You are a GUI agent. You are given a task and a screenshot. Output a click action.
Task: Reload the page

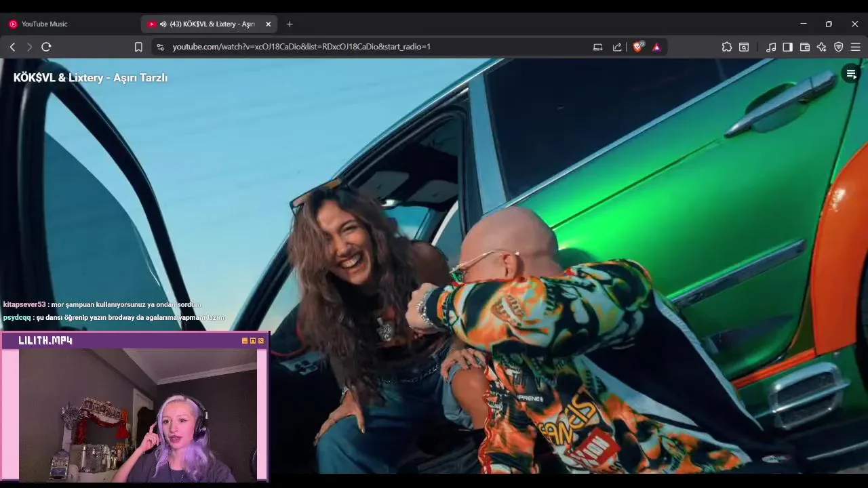pyautogui.click(x=46, y=47)
